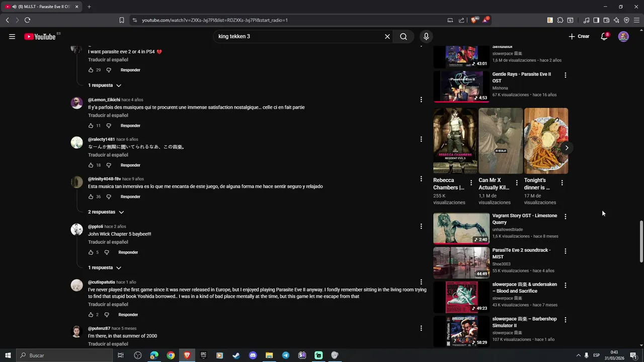This screenshot has width=644, height=362.
Task: Start voice search with microphone
Action: tap(426, 36)
